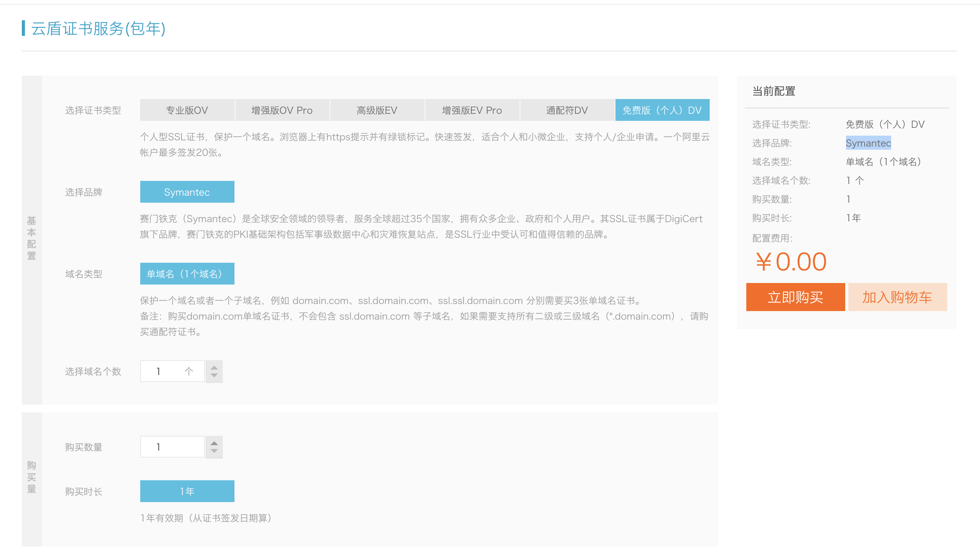Choose the 高级版EV certificate type
Screen dimensions: 980x559
(x=377, y=110)
